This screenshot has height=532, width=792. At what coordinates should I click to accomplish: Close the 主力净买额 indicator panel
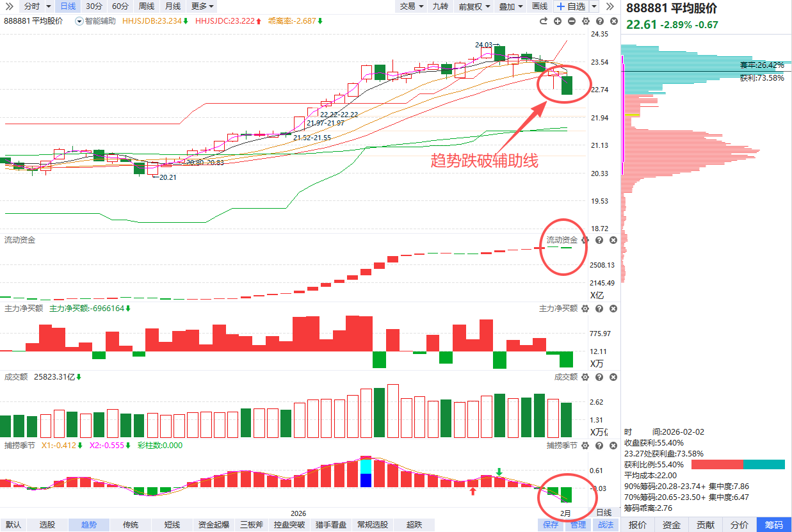613,308
